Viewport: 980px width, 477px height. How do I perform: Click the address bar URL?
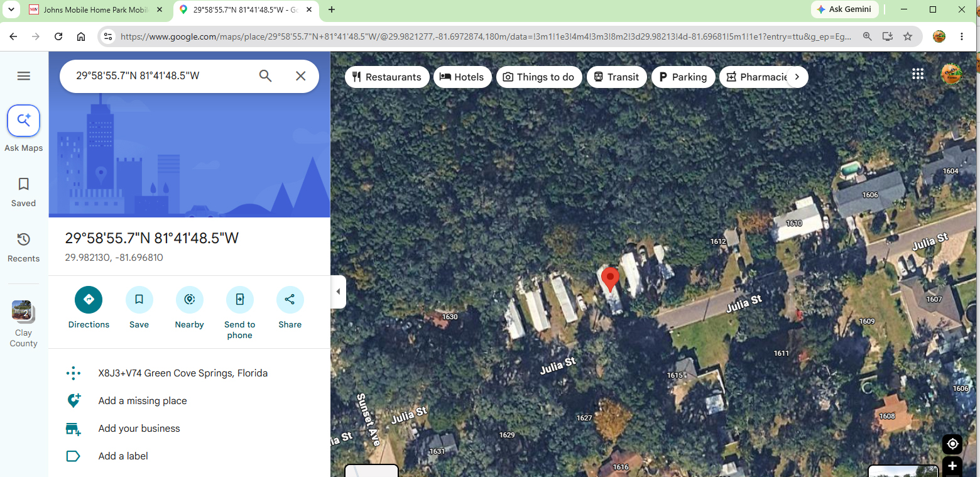click(x=486, y=36)
